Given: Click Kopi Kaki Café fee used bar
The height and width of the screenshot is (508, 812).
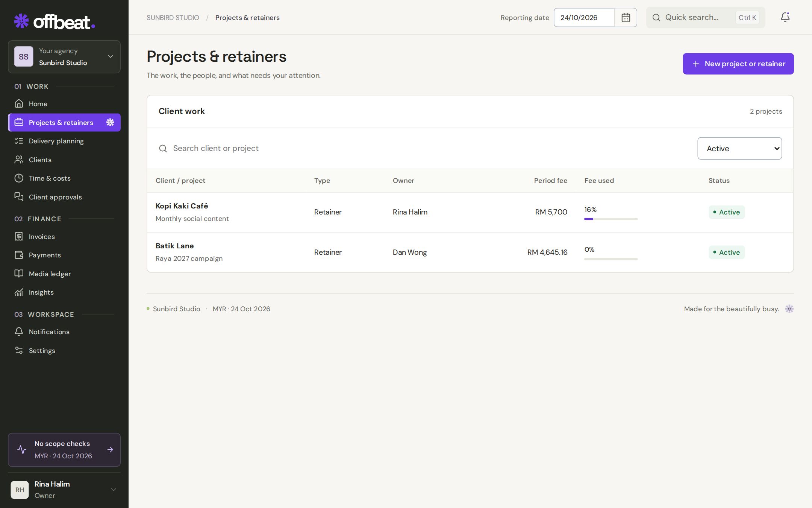Looking at the screenshot, I should [x=611, y=219].
